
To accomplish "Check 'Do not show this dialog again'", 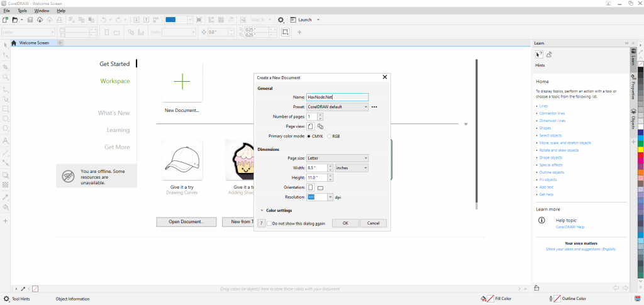I will pos(270,223).
